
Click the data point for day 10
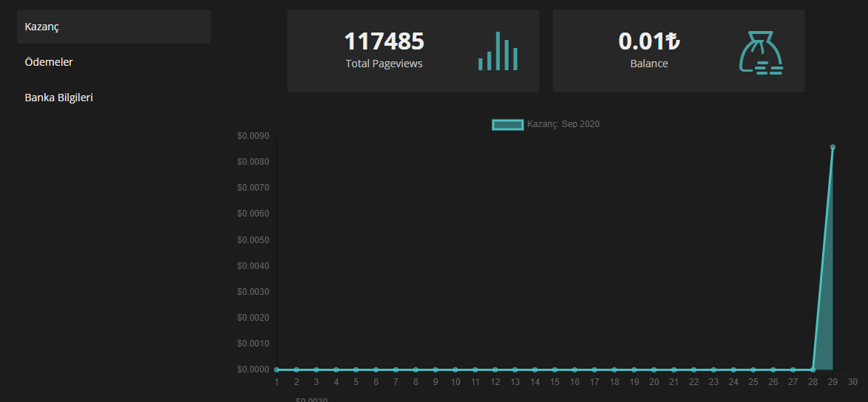pos(455,369)
